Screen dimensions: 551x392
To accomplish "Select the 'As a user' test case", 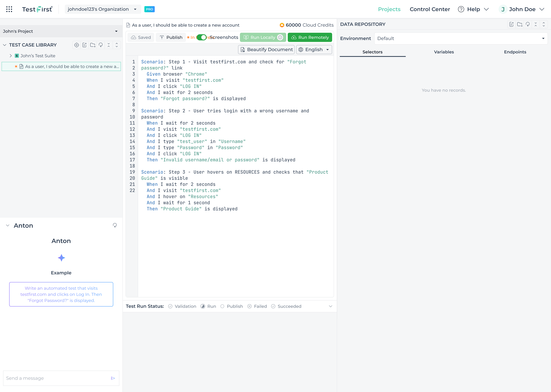I will point(61,66).
